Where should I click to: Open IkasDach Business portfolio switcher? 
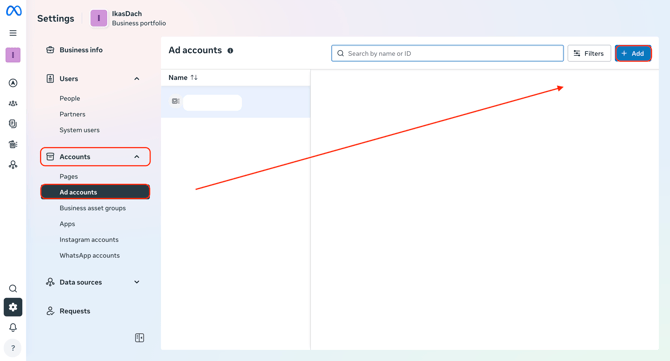(128, 18)
